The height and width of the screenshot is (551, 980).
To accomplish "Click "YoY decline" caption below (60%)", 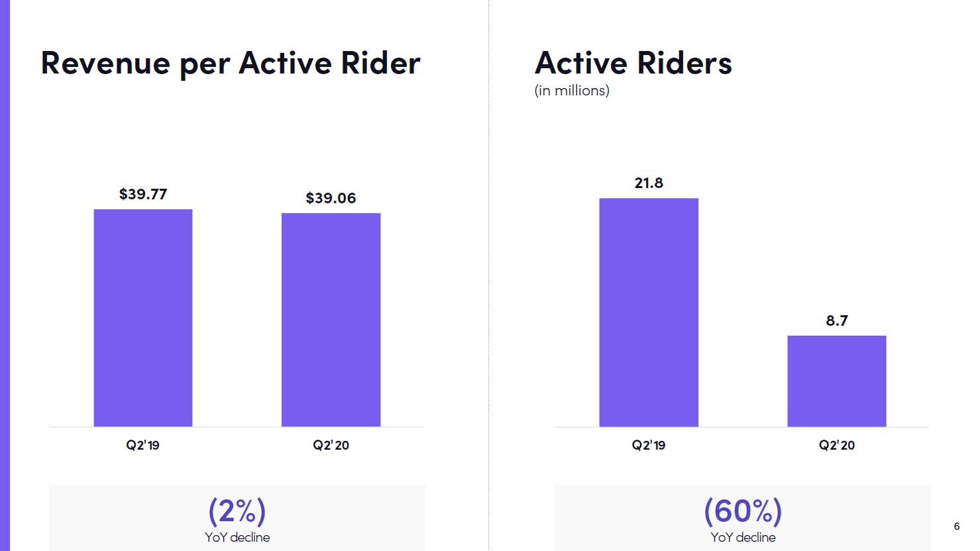I will (x=743, y=537).
